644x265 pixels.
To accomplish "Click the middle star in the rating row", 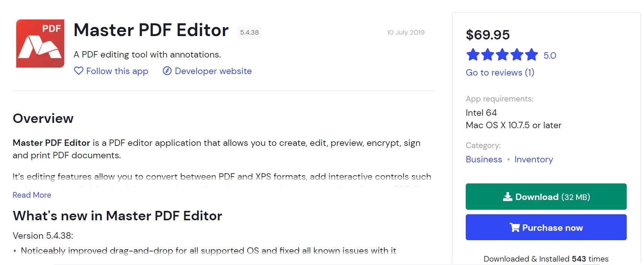I will 503,55.
